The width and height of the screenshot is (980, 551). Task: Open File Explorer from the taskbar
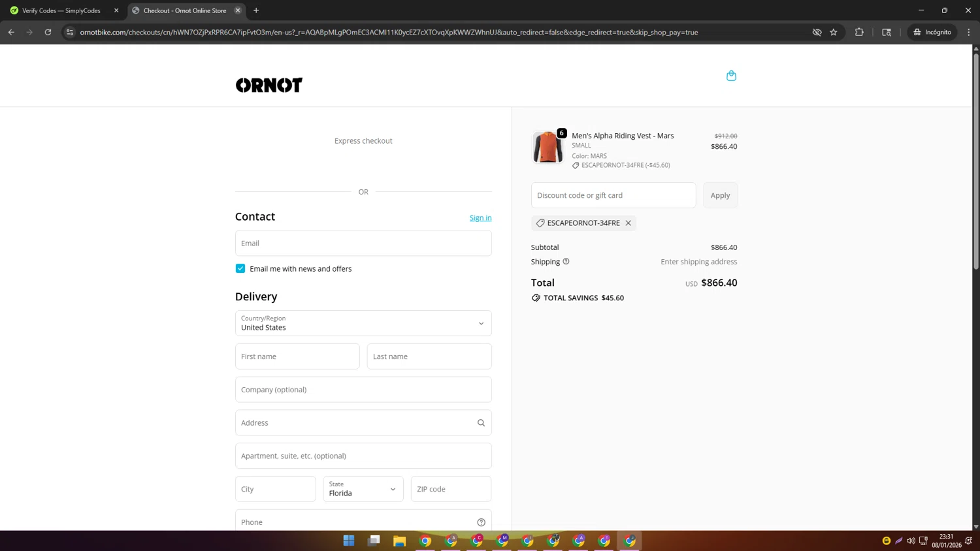(399, 541)
